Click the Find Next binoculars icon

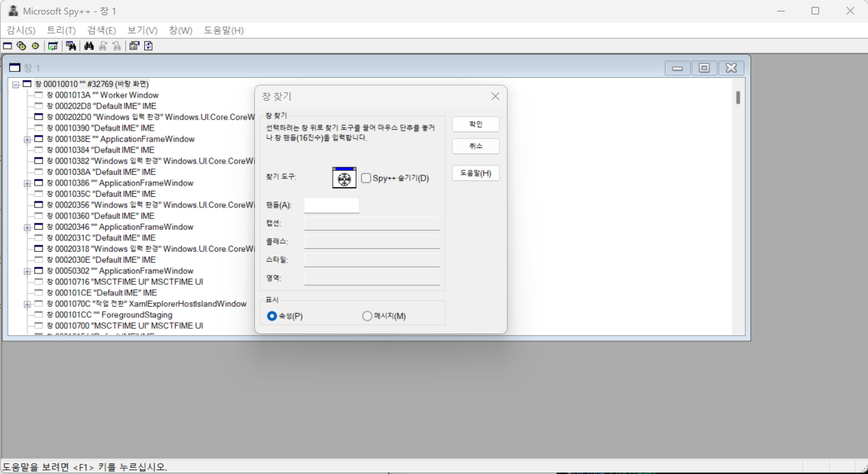102,46
